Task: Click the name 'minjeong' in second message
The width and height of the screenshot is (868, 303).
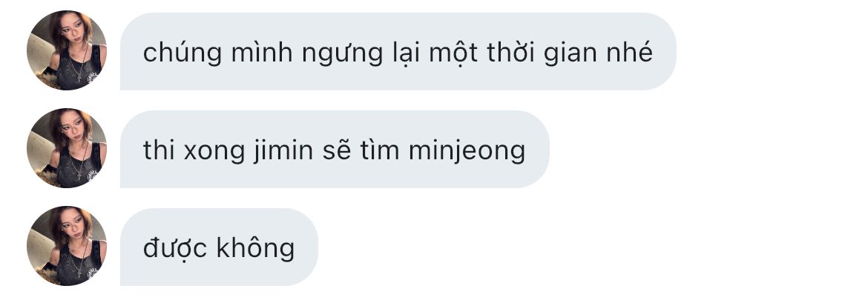Action: click(x=467, y=151)
